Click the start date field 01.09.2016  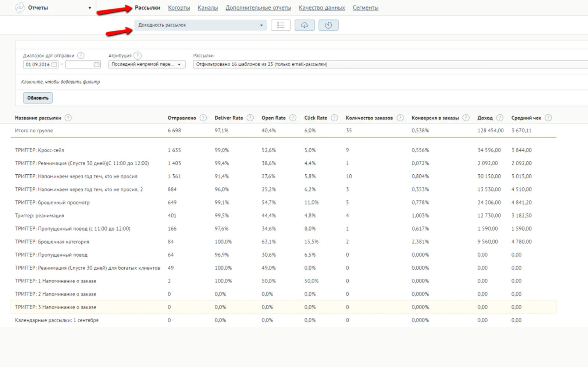point(41,64)
